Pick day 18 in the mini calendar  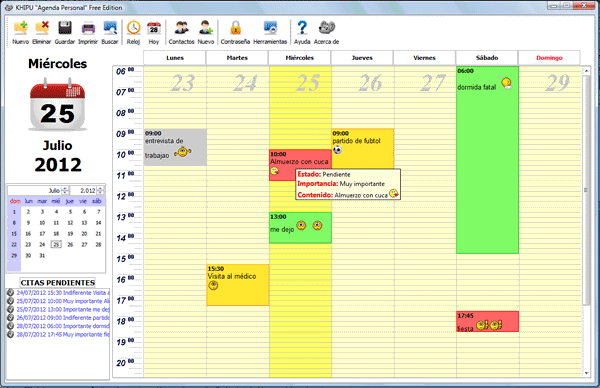coord(56,234)
